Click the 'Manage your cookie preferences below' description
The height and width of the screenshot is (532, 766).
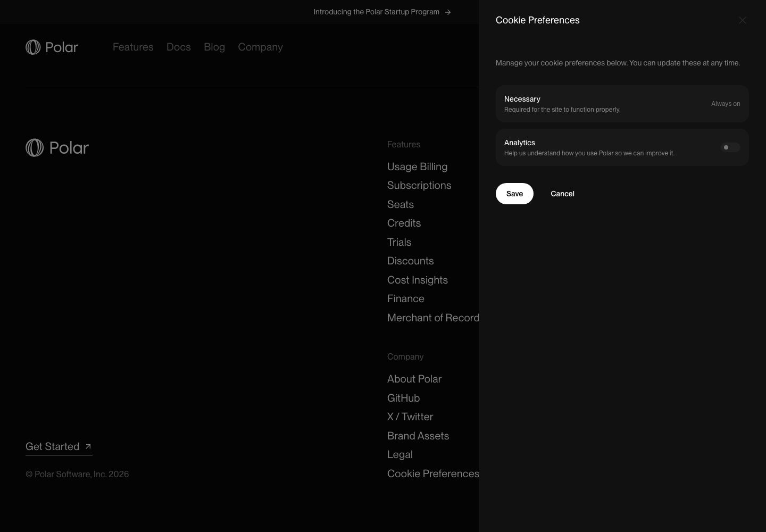click(618, 63)
